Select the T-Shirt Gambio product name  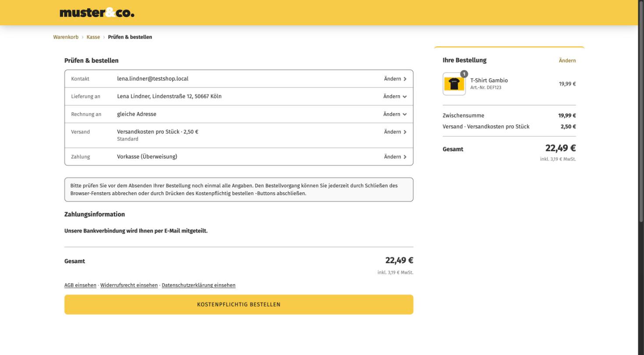(x=489, y=80)
